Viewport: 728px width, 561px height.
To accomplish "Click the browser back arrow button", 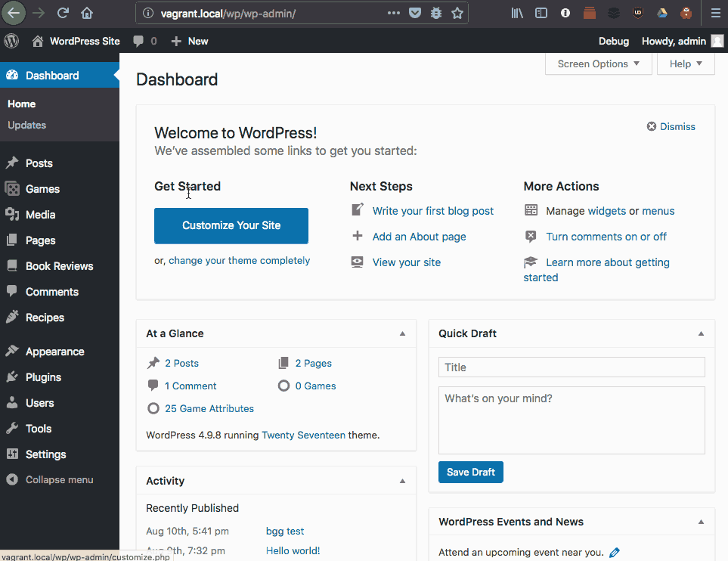I will (14, 13).
